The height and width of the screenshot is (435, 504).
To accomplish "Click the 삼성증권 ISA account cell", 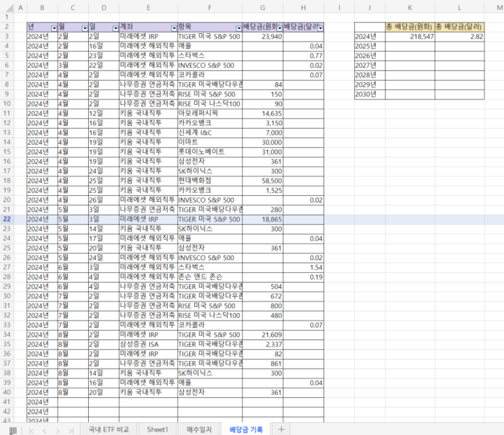I will 148,344.
